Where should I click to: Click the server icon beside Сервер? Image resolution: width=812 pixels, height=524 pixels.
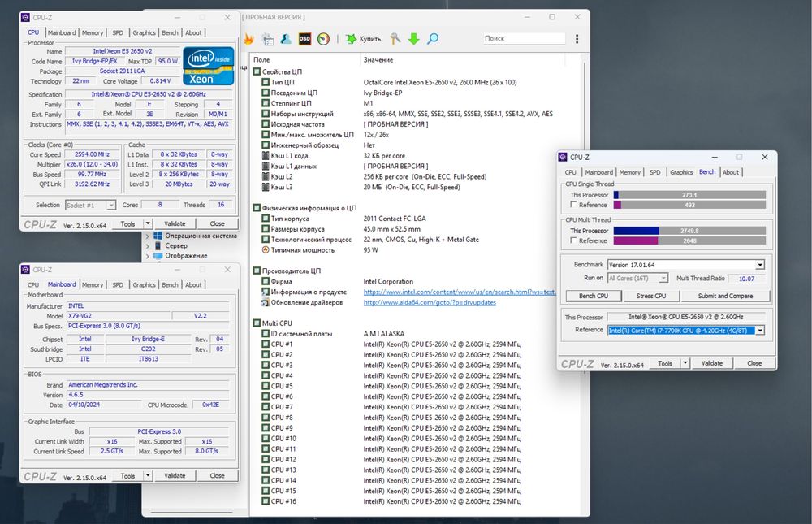pyautogui.click(x=158, y=245)
